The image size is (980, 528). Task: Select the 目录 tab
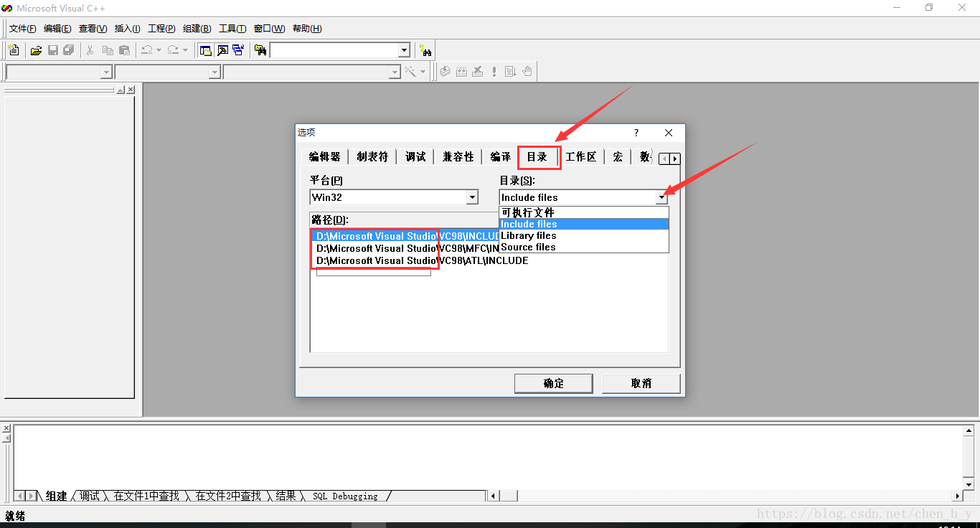[538, 156]
